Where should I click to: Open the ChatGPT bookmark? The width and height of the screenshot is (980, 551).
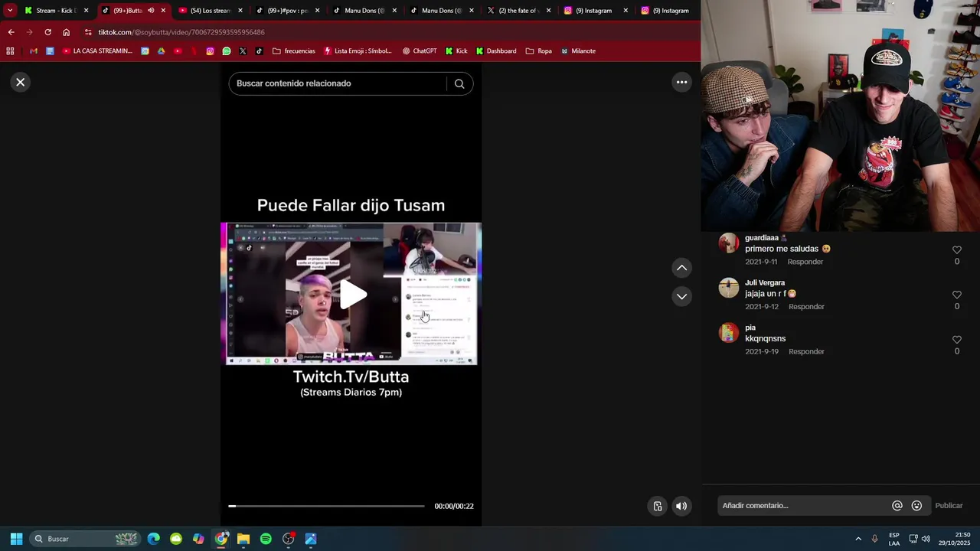click(x=420, y=51)
